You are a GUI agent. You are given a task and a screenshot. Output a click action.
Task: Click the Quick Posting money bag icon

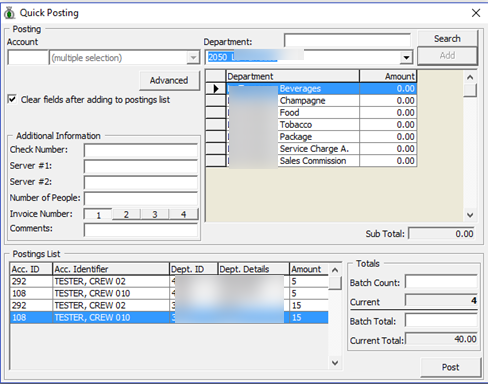[10, 13]
